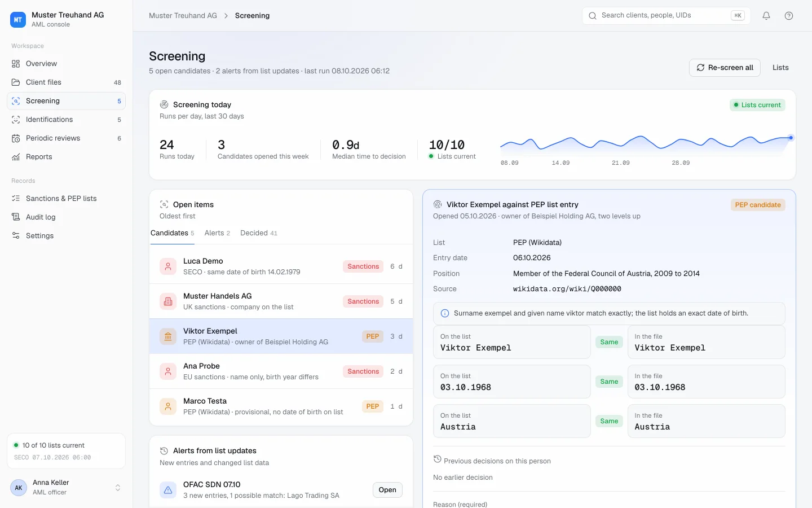This screenshot has width=812, height=508.
Task: Click the Lists current status badge
Action: (x=757, y=105)
